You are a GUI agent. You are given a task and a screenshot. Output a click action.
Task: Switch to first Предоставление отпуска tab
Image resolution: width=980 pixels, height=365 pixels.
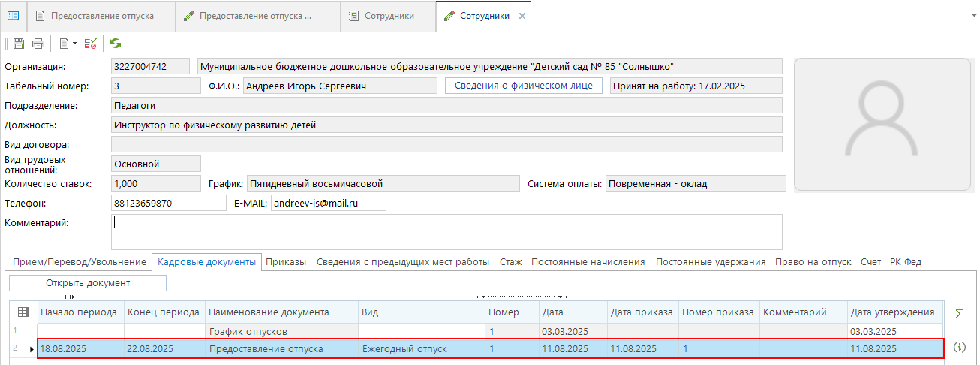coord(101,16)
